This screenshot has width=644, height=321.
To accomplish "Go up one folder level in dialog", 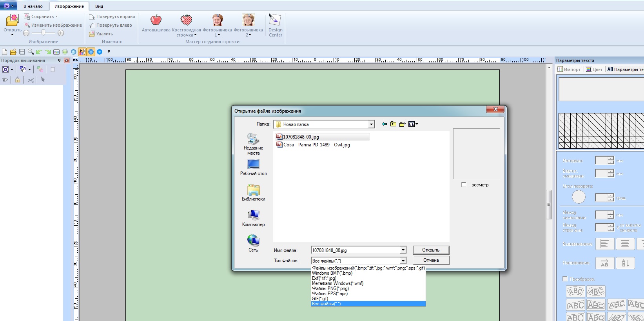I will point(393,124).
